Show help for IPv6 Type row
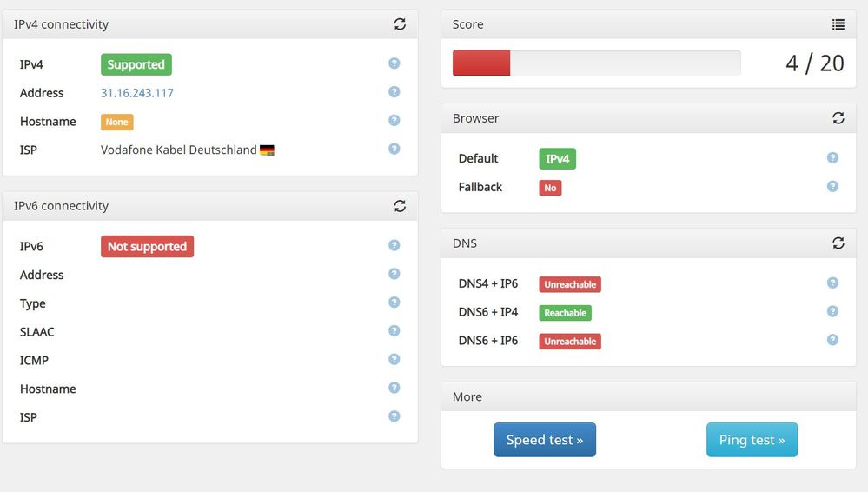Image resolution: width=868 pixels, height=492 pixels. (394, 302)
